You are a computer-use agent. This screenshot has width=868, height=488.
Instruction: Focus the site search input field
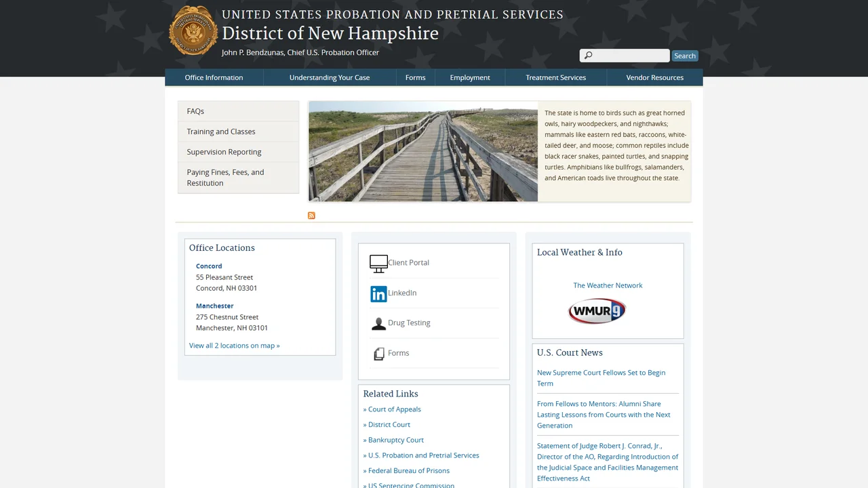pyautogui.click(x=625, y=56)
